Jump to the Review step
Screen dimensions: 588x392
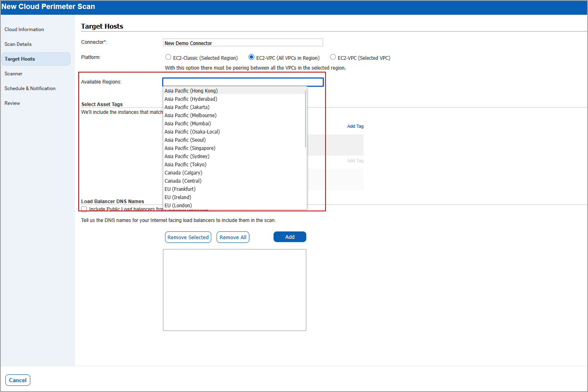(x=12, y=103)
